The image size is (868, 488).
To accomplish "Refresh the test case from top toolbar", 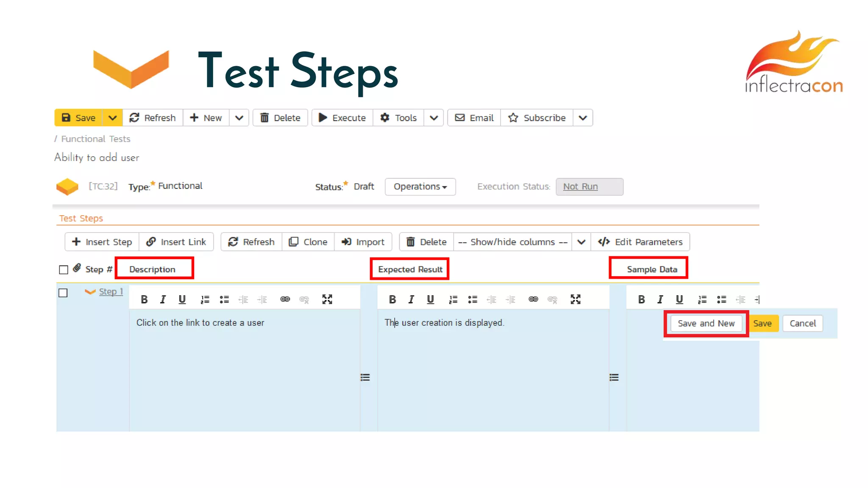I will click(153, 118).
